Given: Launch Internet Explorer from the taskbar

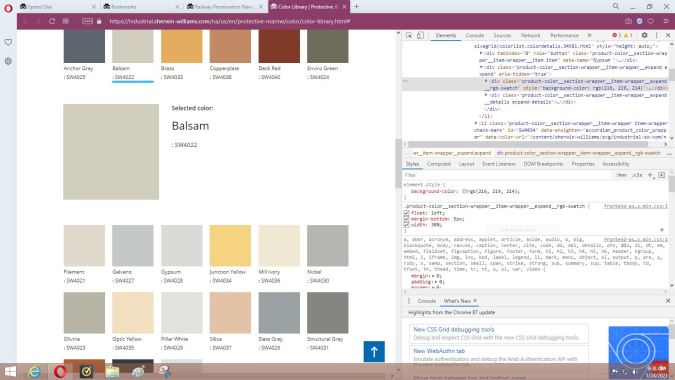Looking at the screenshot, I should point(34,371).
